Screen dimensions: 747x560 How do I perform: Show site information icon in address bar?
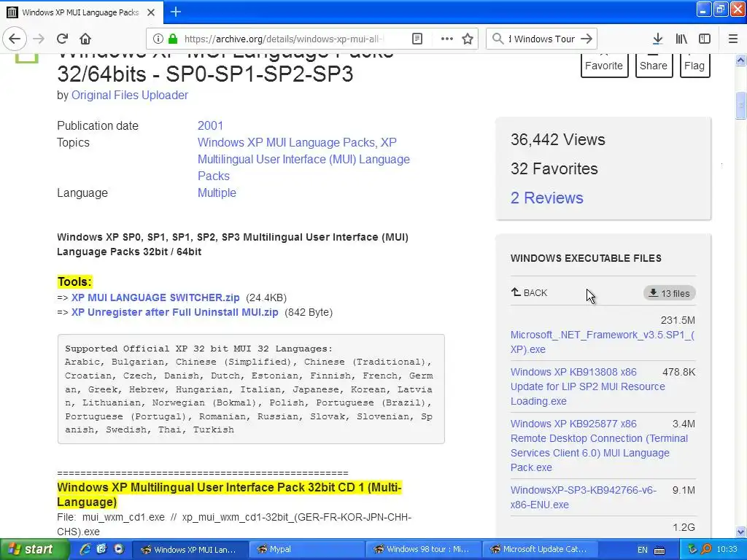[x=158, y=39]
